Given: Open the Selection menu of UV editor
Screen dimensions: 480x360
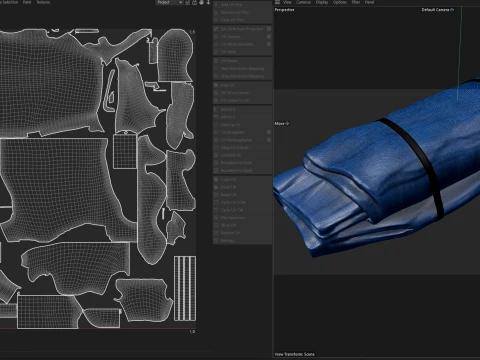Looking at the screenshot, I should (x=10, y=2).
